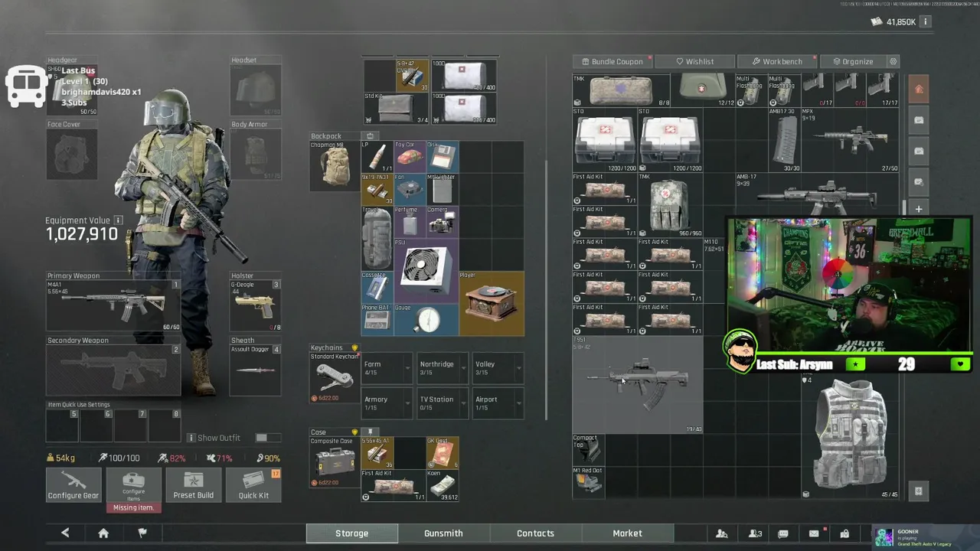
Task: Open the Preset Build button
Action: tap(193, 485)
